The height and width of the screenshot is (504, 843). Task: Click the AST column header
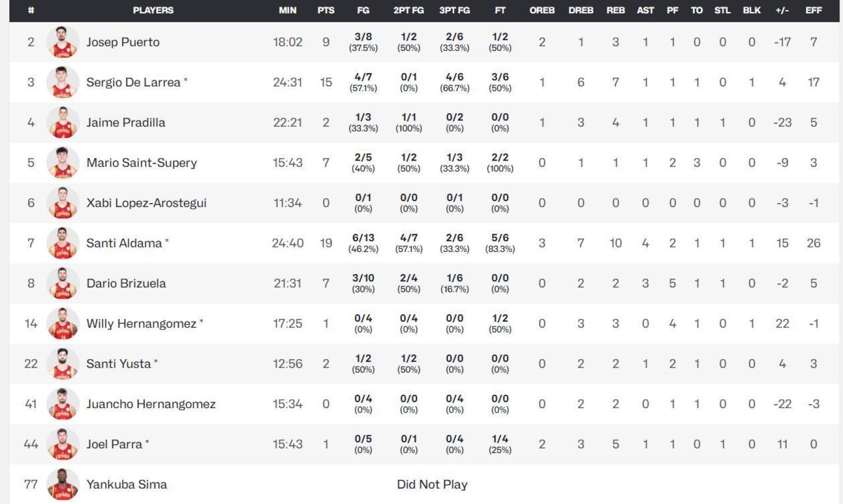[x=645, y=10]
